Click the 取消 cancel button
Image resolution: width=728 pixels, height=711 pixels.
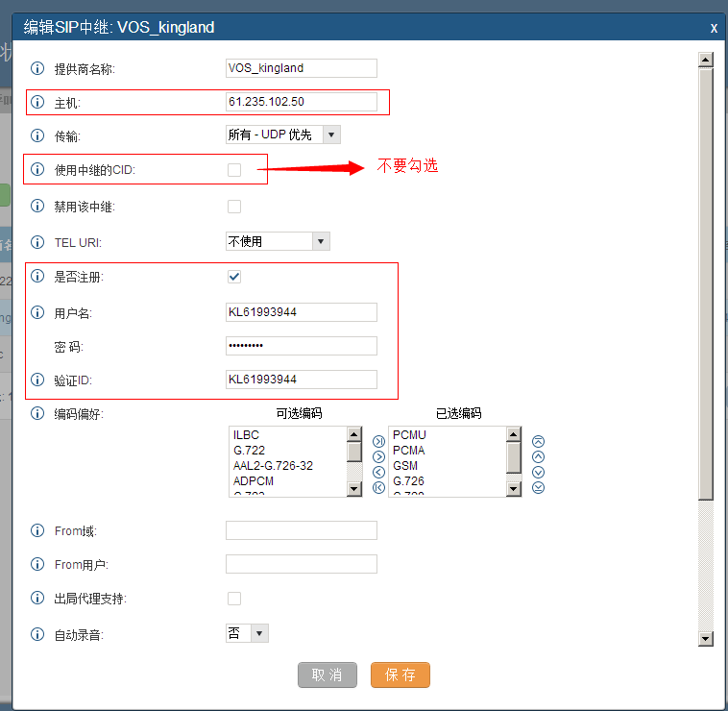pos(327,674)
